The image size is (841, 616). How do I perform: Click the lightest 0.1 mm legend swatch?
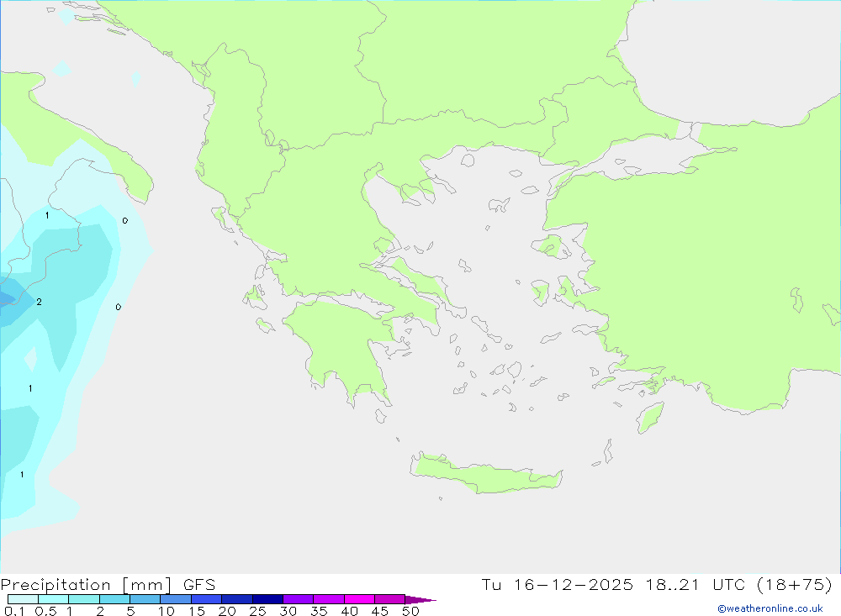point(23,599)
